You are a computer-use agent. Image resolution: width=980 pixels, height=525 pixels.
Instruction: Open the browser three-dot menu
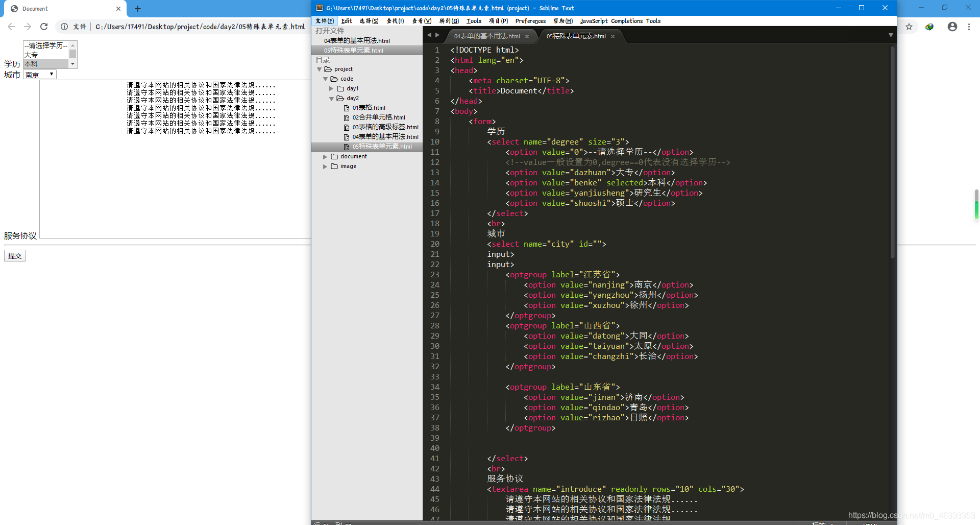tap(969, 27)
